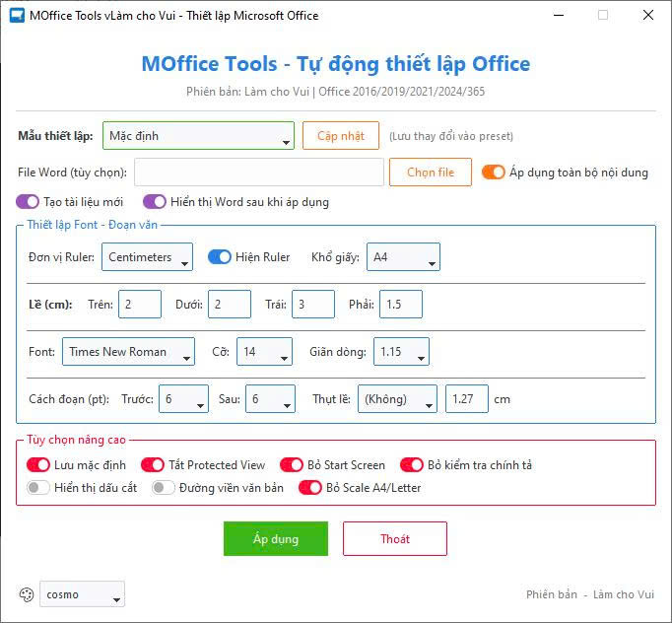The width and height of the screenshot is (672, 623).
Task: Click the app icon in title bar
Action: (x=17, y=16)
